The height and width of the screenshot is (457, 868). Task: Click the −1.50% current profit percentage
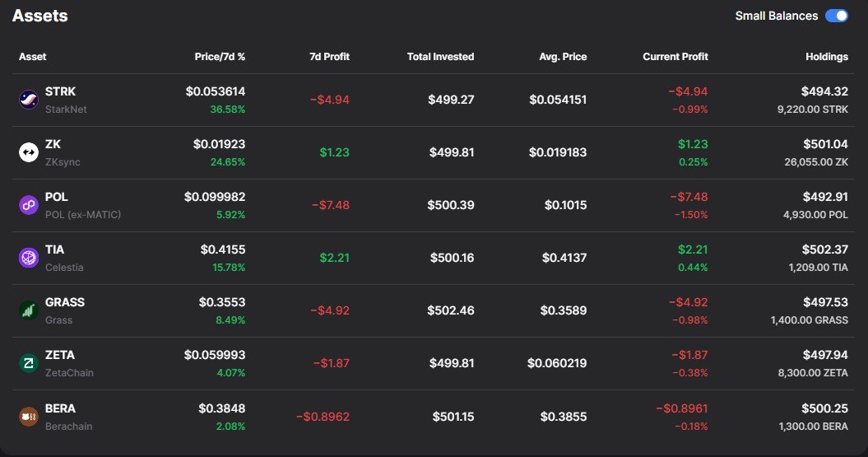[x=691, y=214]
